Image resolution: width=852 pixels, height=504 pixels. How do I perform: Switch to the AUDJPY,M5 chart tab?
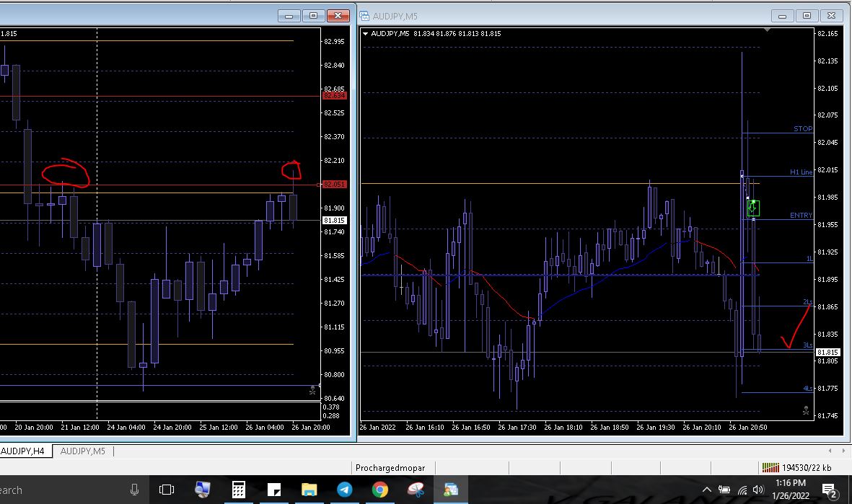82,451
